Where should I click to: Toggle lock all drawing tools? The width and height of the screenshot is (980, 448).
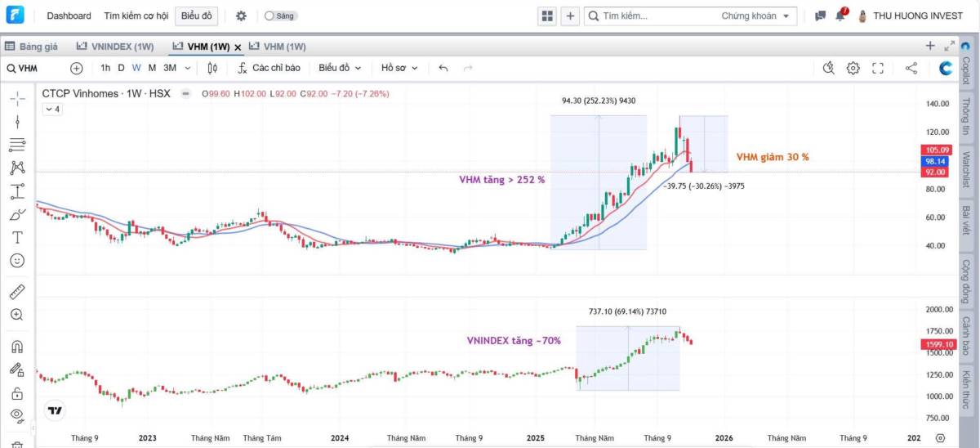tap(17, 393)
